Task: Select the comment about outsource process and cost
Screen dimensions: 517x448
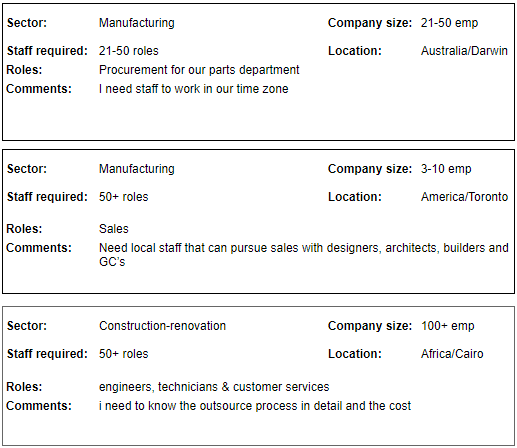Action: 255,406
